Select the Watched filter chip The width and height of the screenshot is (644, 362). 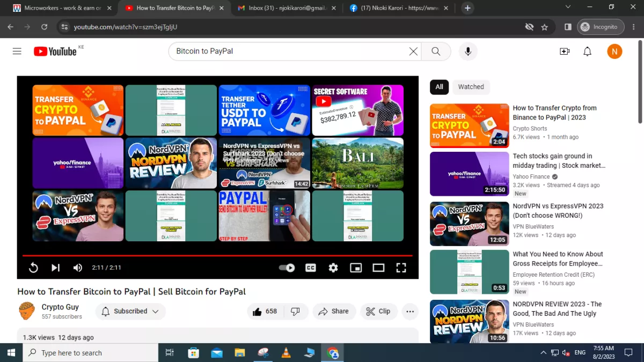[x=471, y=87]
